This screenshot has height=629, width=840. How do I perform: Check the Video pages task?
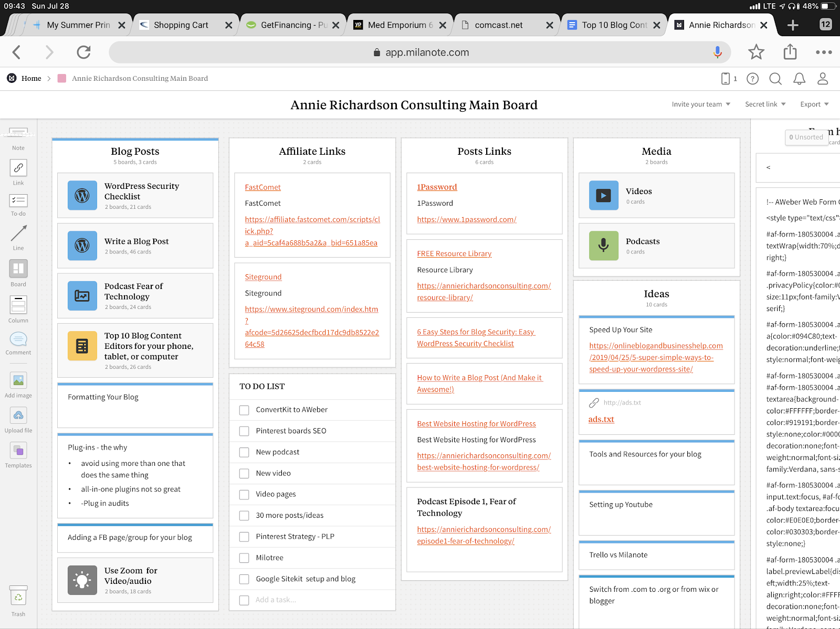coord(244,495)
